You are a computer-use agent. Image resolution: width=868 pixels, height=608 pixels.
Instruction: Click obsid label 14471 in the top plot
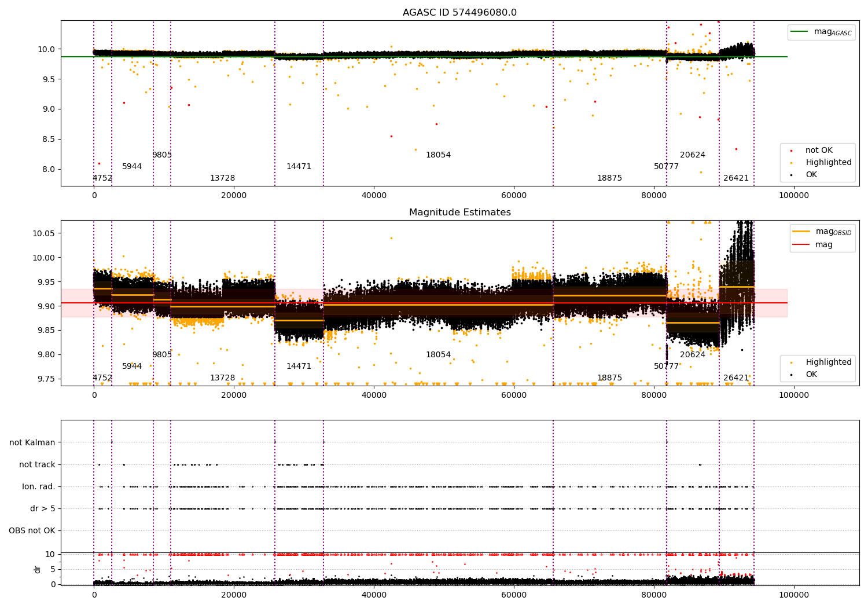(299, 167)
